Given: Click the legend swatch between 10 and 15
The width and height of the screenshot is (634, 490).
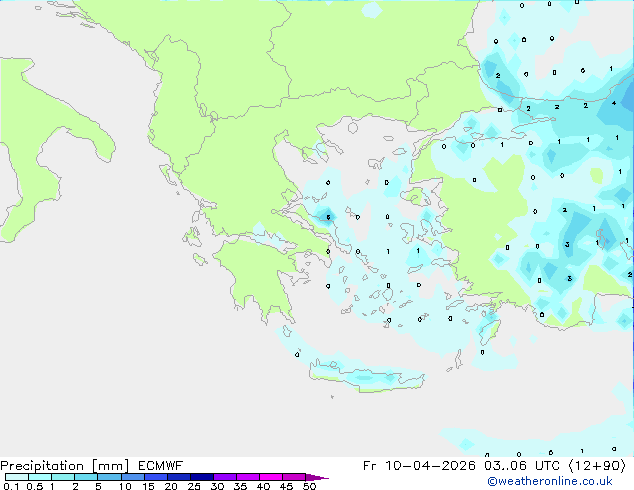Looking at the screenshot, I should point(132,477).
